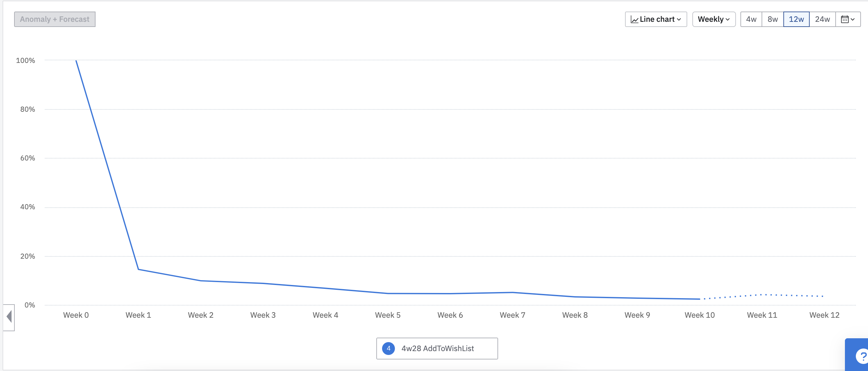Image resolution: width=868 pixels, height=371 pixels.
Task: Select the 24w time range
Action: (x=822, y=19)
